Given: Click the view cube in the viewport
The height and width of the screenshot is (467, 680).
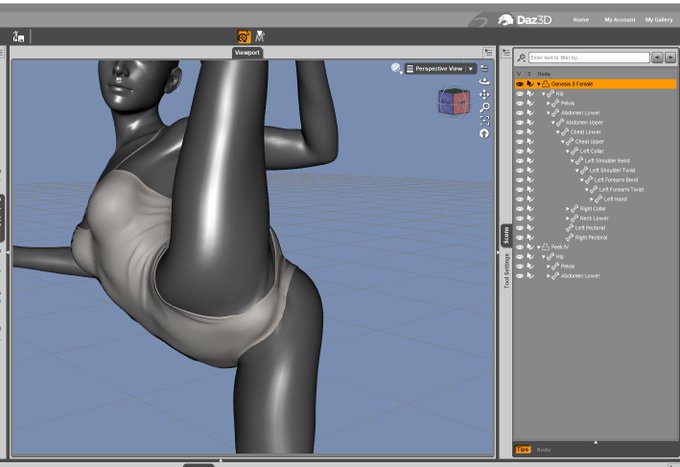Looking at the screenshot, I should 454,101.
